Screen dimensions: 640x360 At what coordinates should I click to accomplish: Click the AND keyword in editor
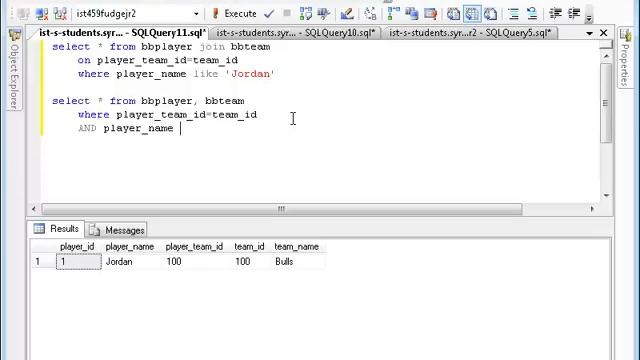coord(87,128)
